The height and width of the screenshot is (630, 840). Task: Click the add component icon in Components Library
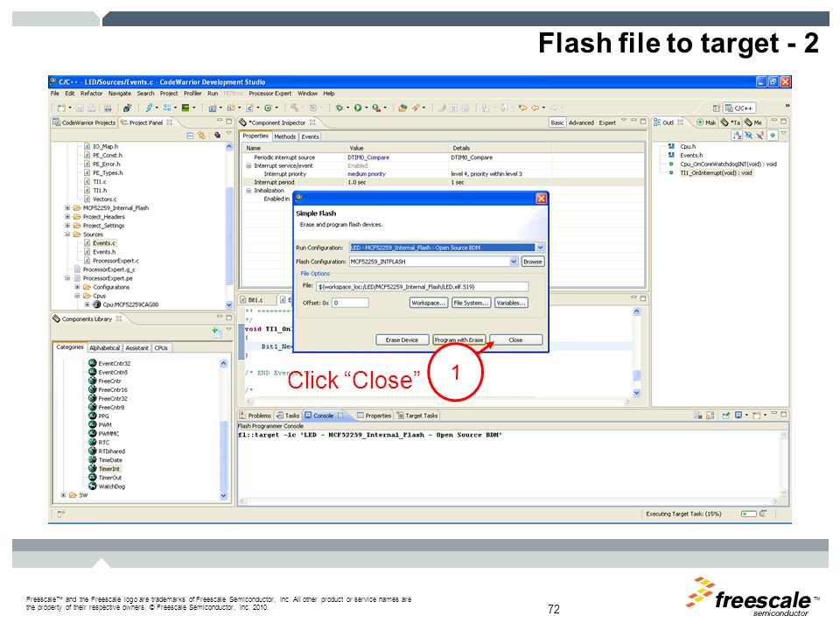tap(215, 331)
